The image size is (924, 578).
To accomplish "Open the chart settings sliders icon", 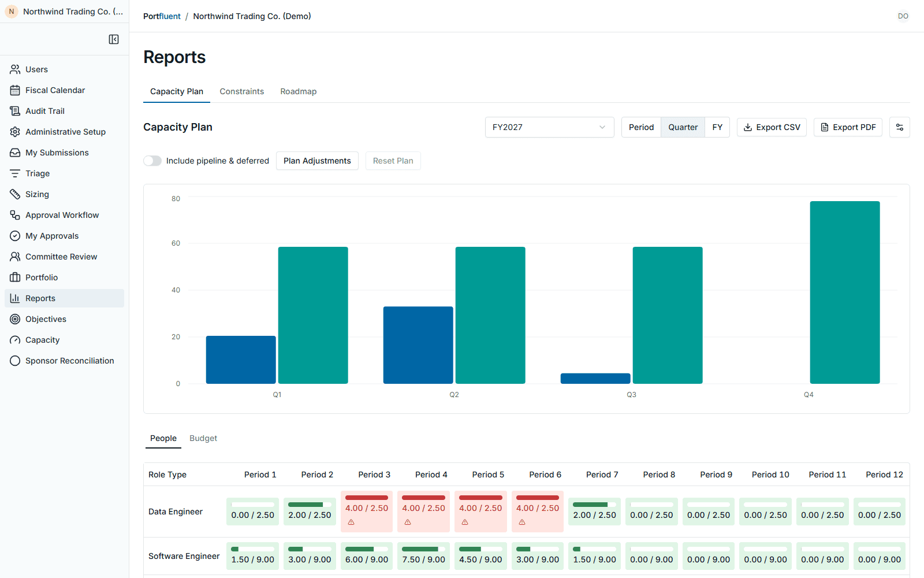I will 900,127.
